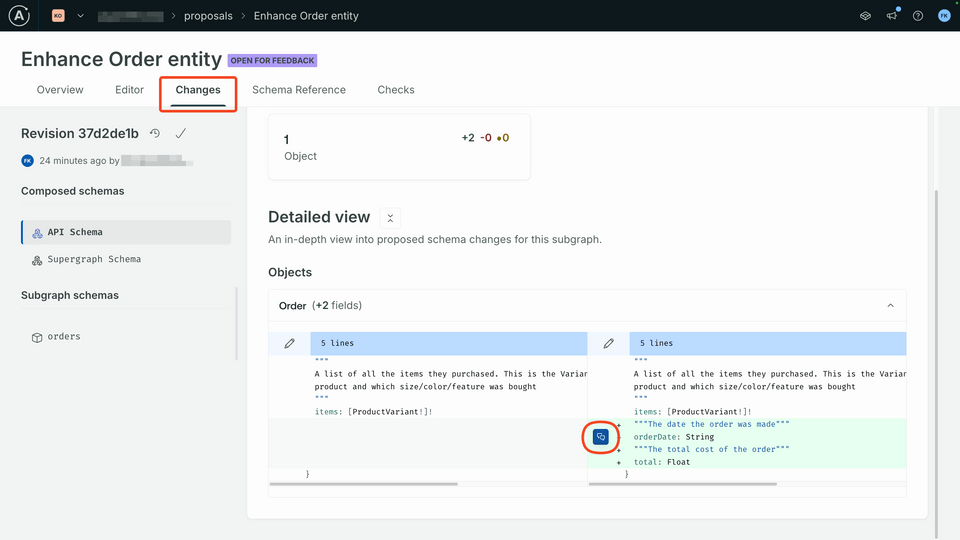Click the Apollo logo icon
This screenshot has height=540, width=960.
(19, 15)
